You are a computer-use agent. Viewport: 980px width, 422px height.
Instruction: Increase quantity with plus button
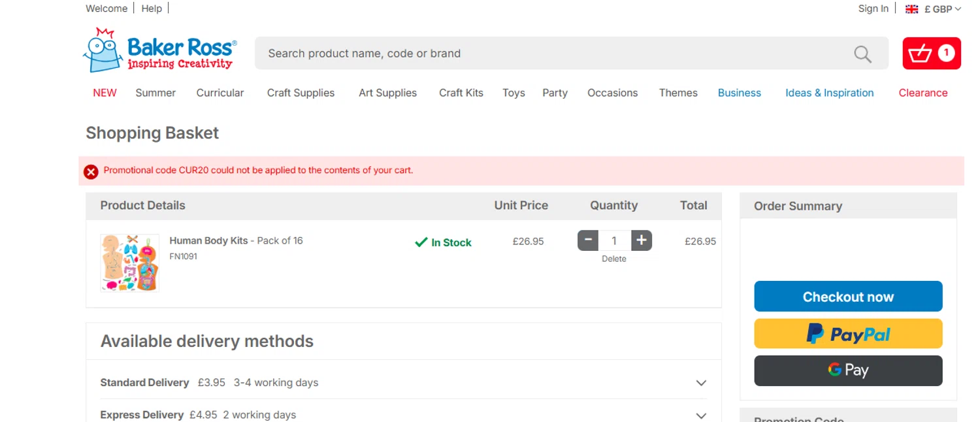point(642,240)
